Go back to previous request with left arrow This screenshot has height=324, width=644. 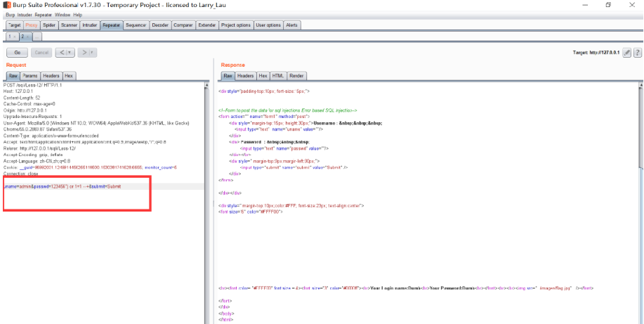[x=62, y=53]
